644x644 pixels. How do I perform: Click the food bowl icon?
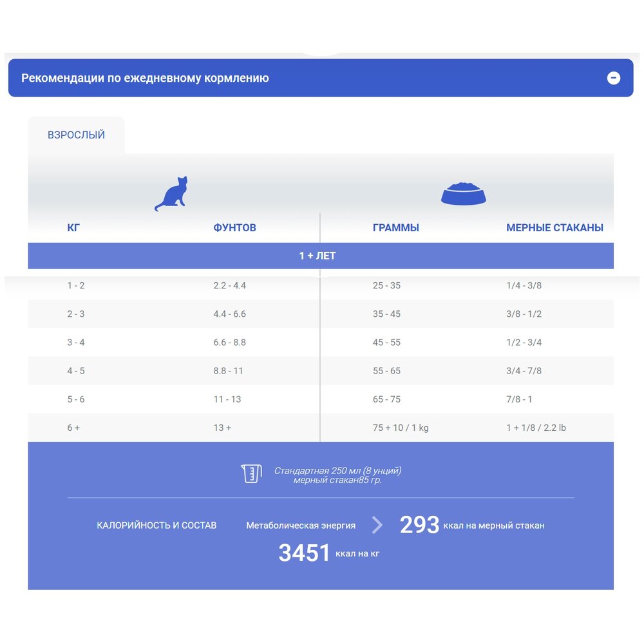pos(463,193)
